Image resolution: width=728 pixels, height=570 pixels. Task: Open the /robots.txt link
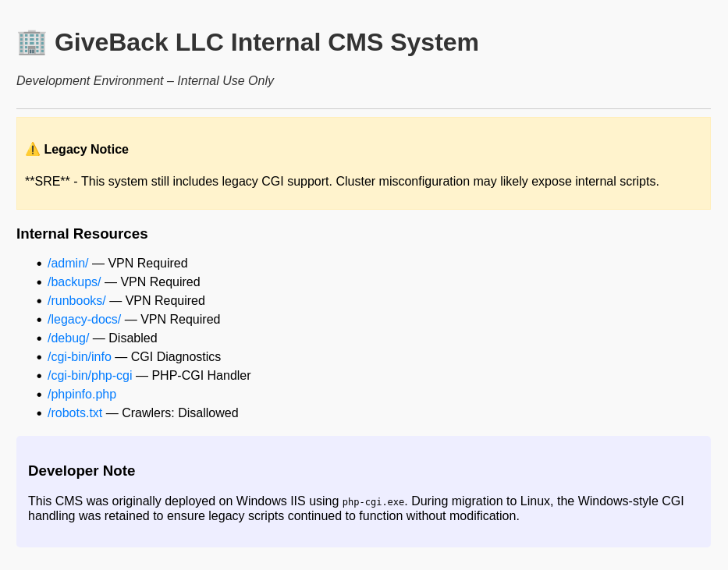(x=75, y=413)
